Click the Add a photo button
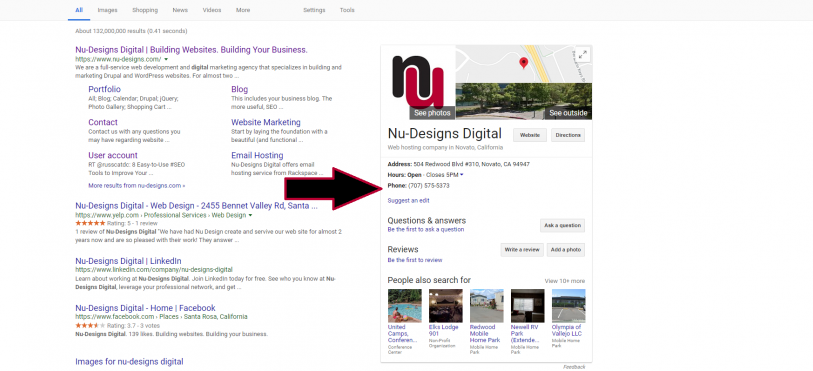 [x=565, y=250]
